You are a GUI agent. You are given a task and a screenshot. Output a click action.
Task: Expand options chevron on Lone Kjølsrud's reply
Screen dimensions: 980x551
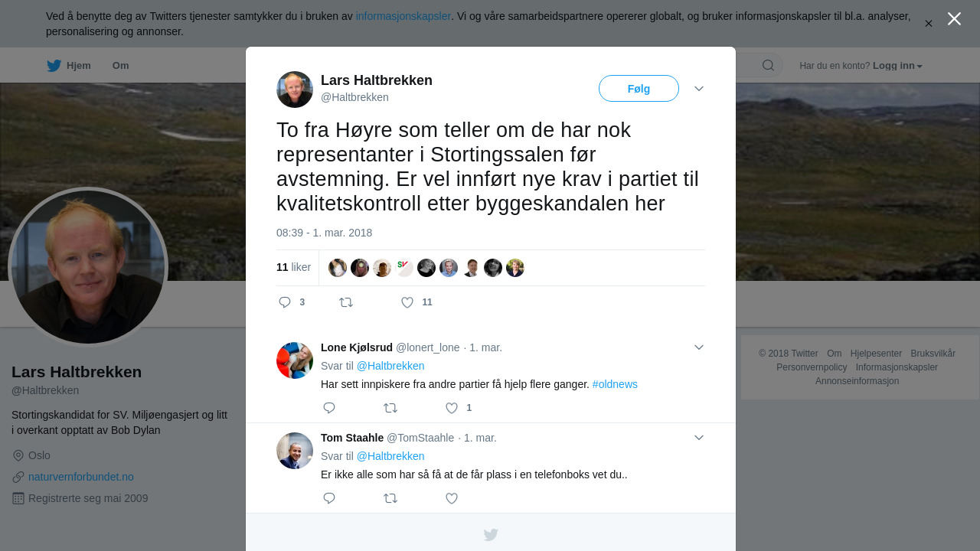click(x=699, y=347)
